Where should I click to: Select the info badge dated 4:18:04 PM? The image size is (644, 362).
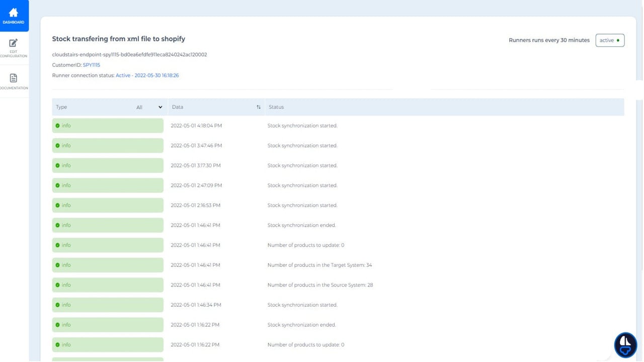tap(108, 126)
